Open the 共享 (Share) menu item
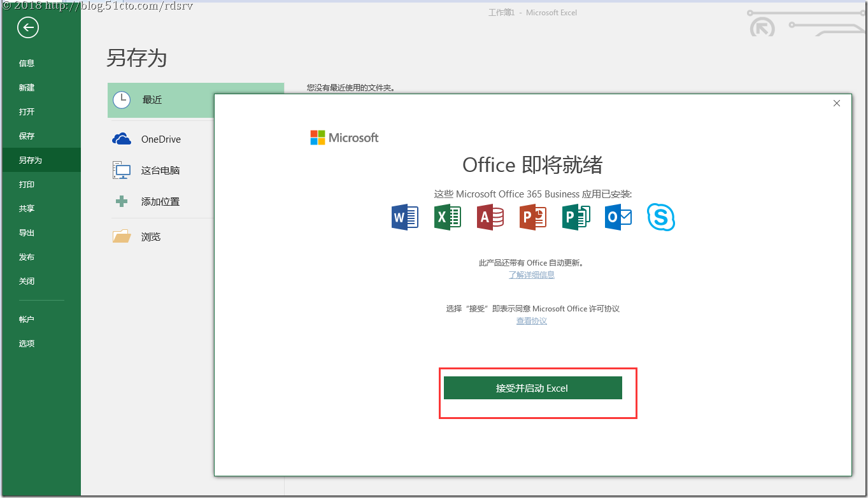 pyautogui.click(x=40, y=208)
